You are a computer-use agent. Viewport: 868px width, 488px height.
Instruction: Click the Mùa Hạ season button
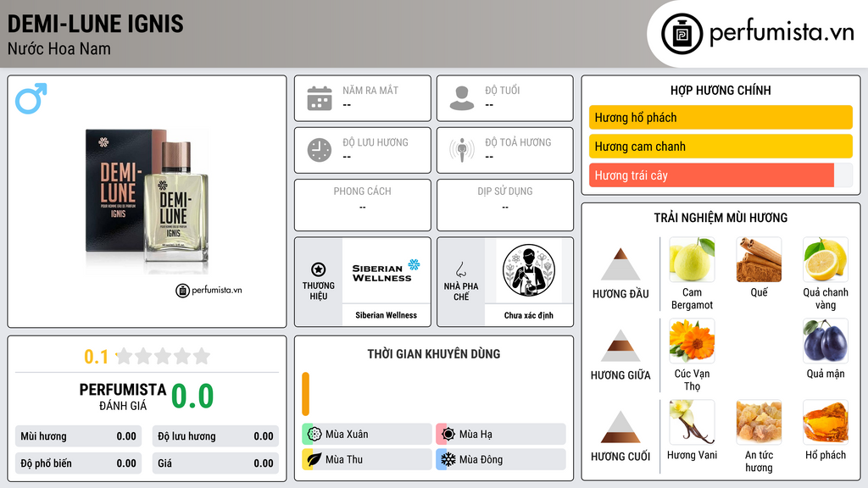point(501,435)
